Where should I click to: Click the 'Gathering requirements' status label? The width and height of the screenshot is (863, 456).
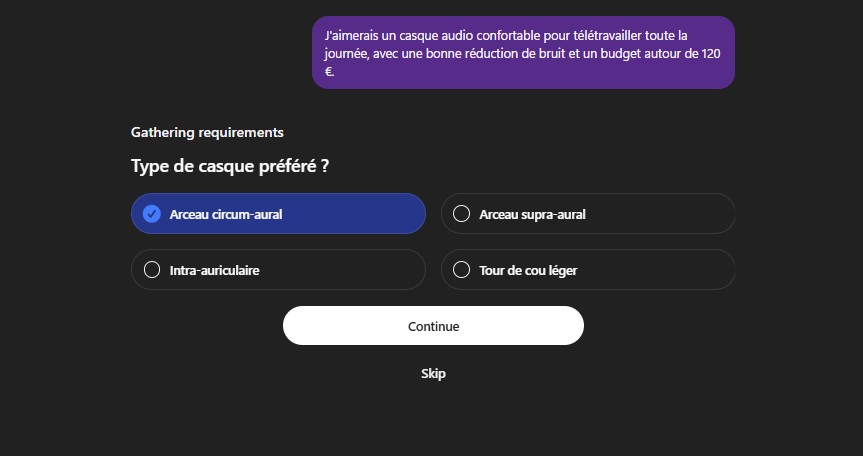coord(207,132)
